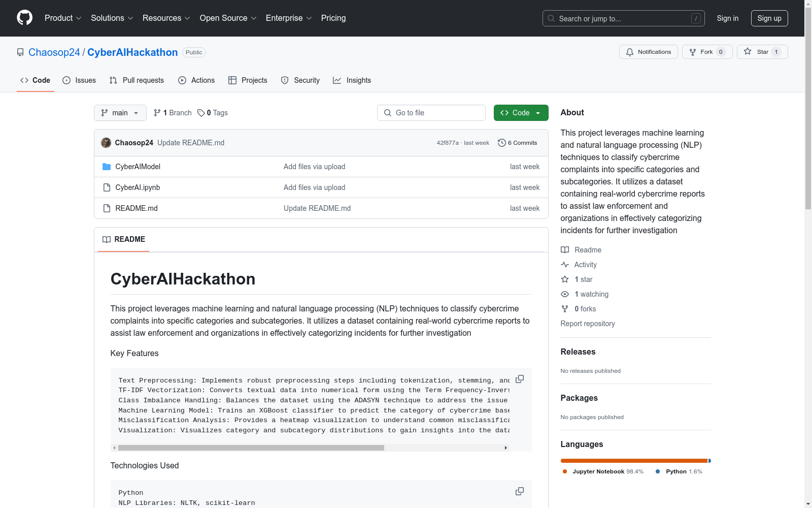
Task: Open the CyberAI.ipynb file
Action: pos(138,187)
